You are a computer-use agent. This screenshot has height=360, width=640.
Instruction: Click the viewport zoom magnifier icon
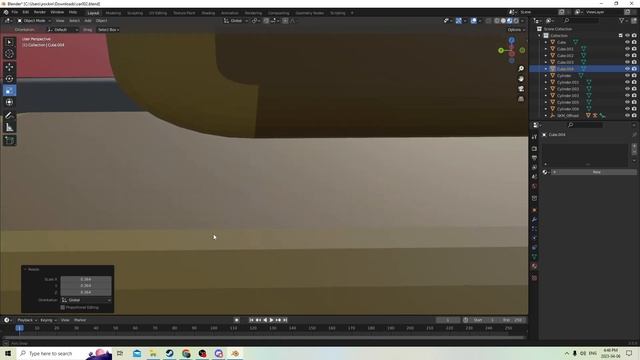click(521, 69)
